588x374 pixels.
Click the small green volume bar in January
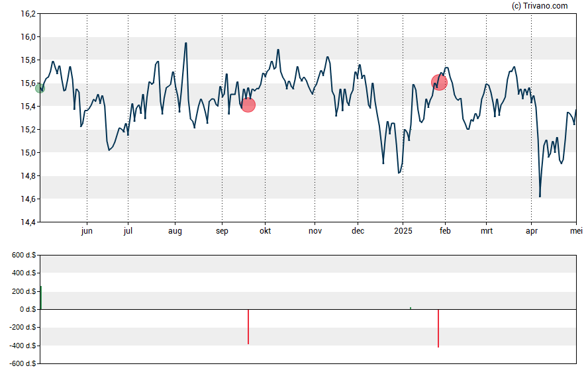(411, 308)
